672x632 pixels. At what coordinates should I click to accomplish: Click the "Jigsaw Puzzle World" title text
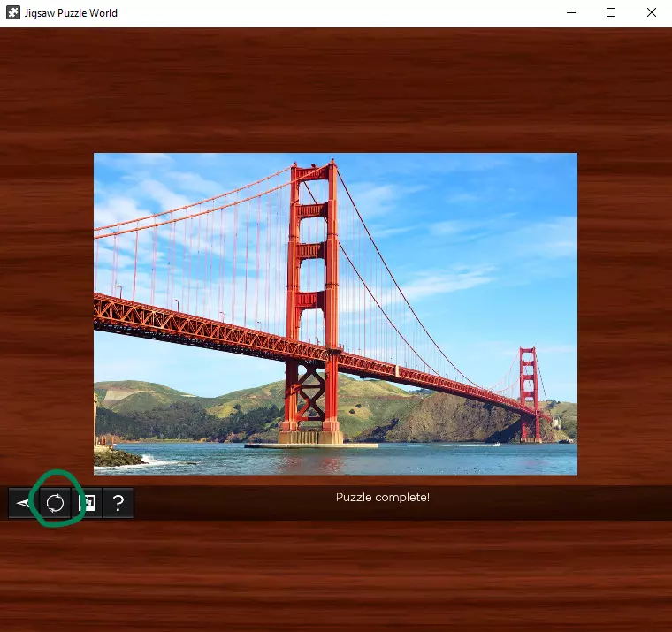click(x=73, y=13)
